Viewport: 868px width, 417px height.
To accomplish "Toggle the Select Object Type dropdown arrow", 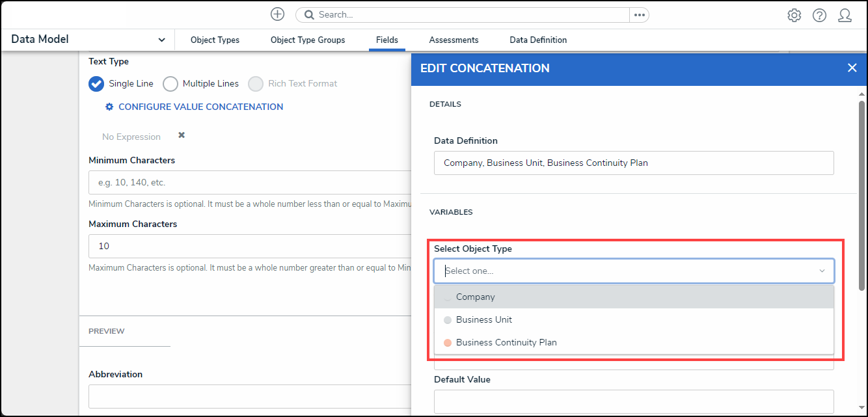I will click(x=822, y=271).
